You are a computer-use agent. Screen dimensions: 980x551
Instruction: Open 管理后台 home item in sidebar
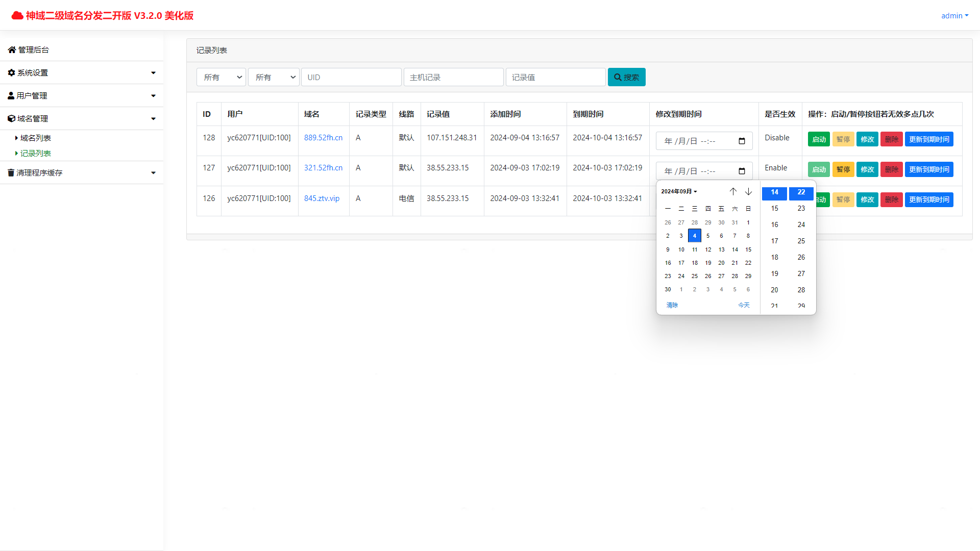34,49
